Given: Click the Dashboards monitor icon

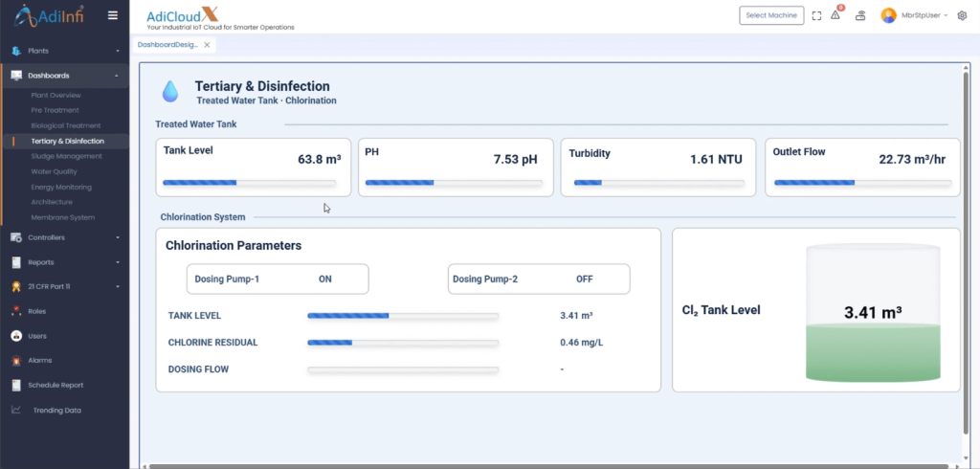Looking at the screenshot, I should point(17,76).
